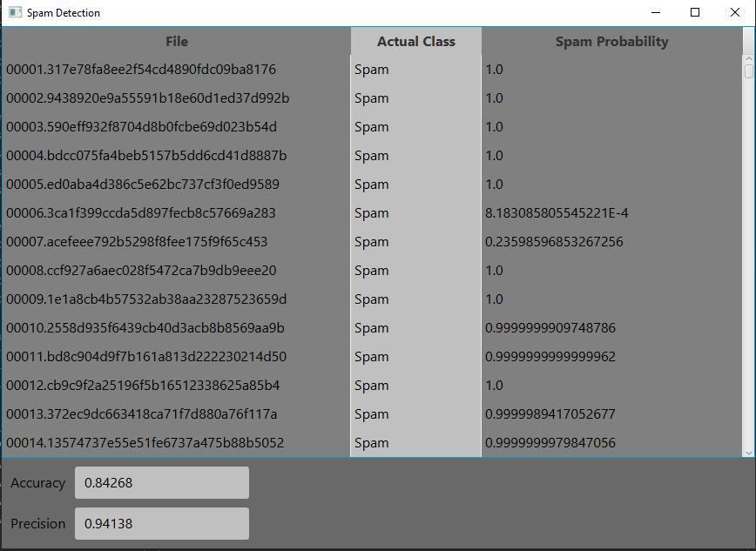Screen dimensions: 756x551
Task: Select file 00008.ccf927a6aec028f5472ca7b9db9eee20
Action: [x=141, y=271]
